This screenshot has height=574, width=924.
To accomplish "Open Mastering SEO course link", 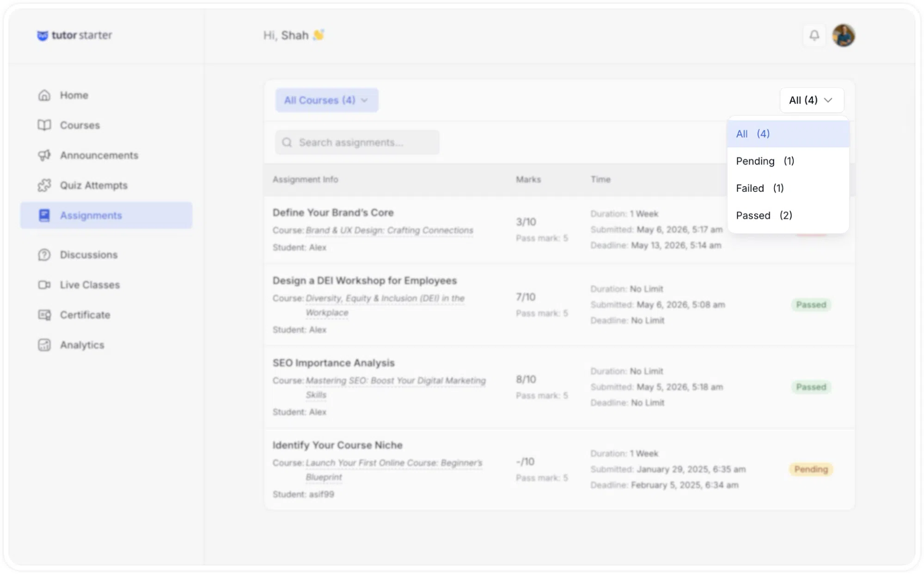I will point(396,387).
